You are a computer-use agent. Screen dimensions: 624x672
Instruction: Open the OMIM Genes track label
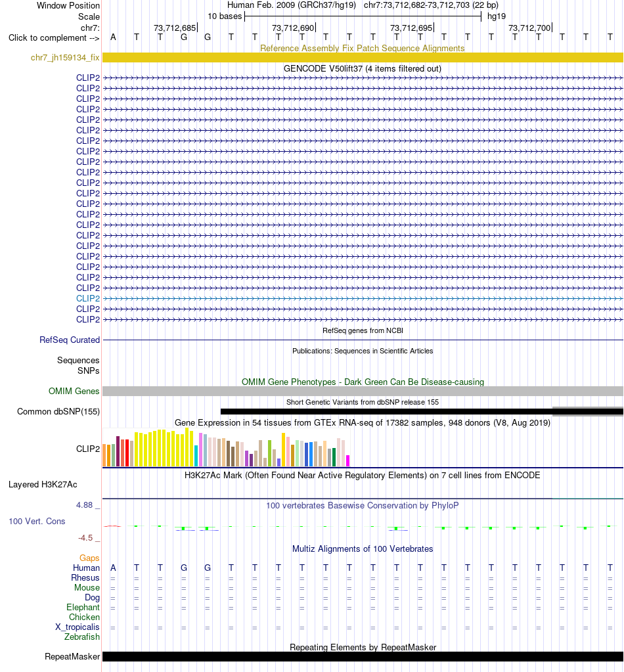click(x=74, y=391)
